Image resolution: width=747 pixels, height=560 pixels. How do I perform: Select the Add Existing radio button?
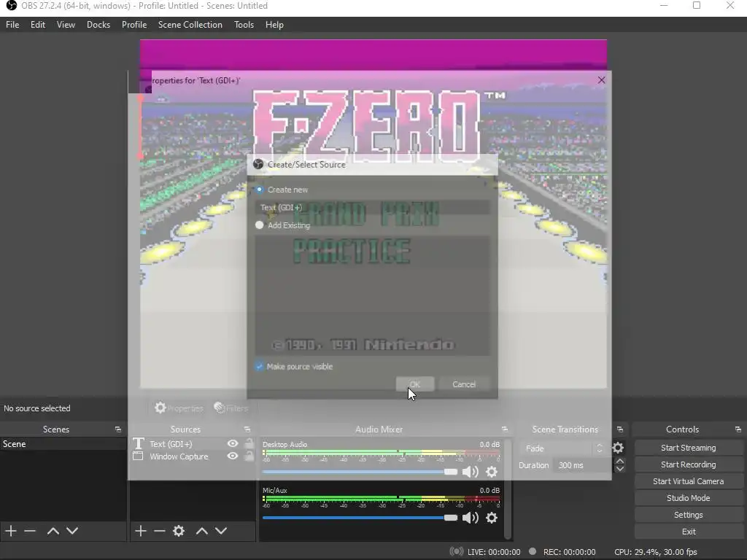point(259,225)
